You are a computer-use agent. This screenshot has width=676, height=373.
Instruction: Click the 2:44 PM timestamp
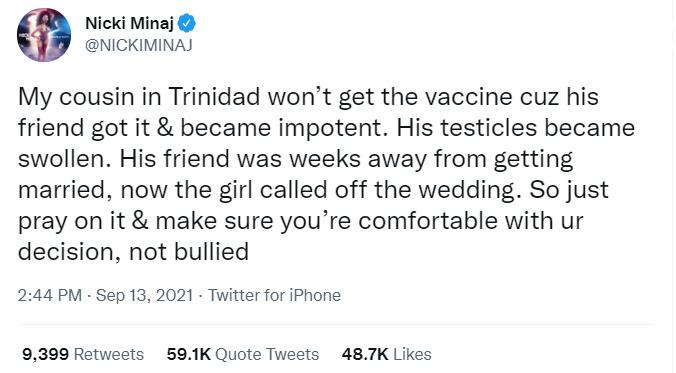click(x=50, y=295)
